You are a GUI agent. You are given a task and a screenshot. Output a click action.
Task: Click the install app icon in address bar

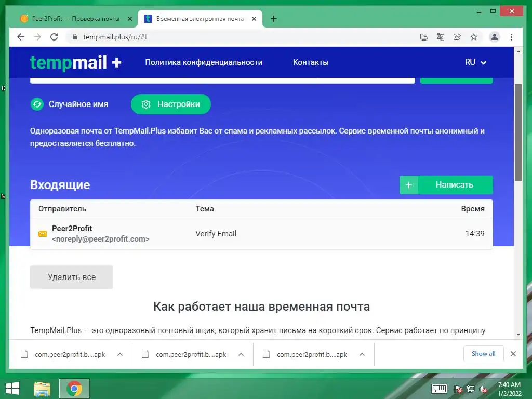(424, 37)
